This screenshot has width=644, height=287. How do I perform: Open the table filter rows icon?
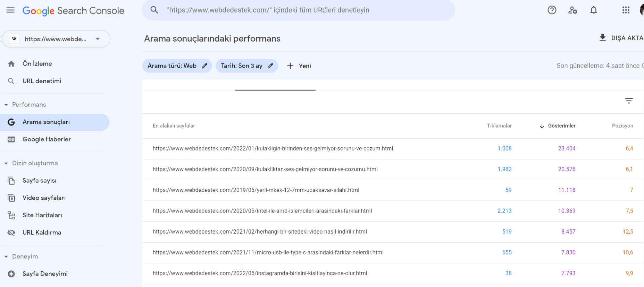pos(629,101)
